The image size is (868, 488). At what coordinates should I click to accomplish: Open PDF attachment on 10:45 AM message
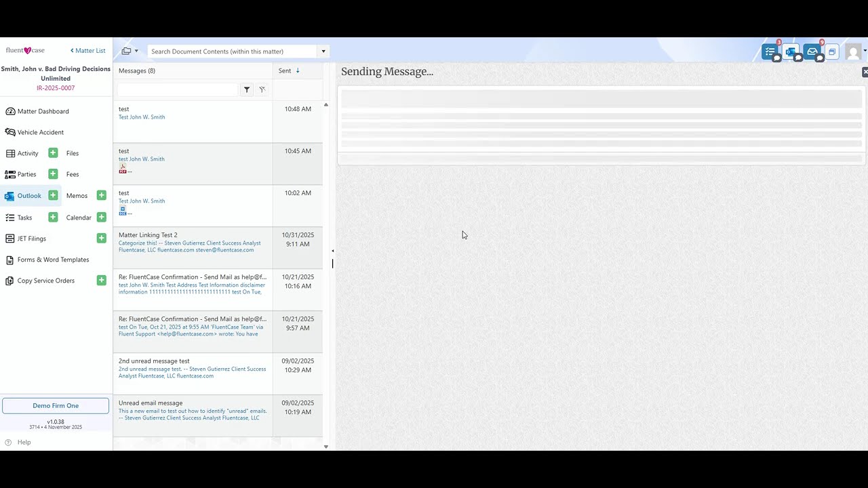[x=123, y=169]
